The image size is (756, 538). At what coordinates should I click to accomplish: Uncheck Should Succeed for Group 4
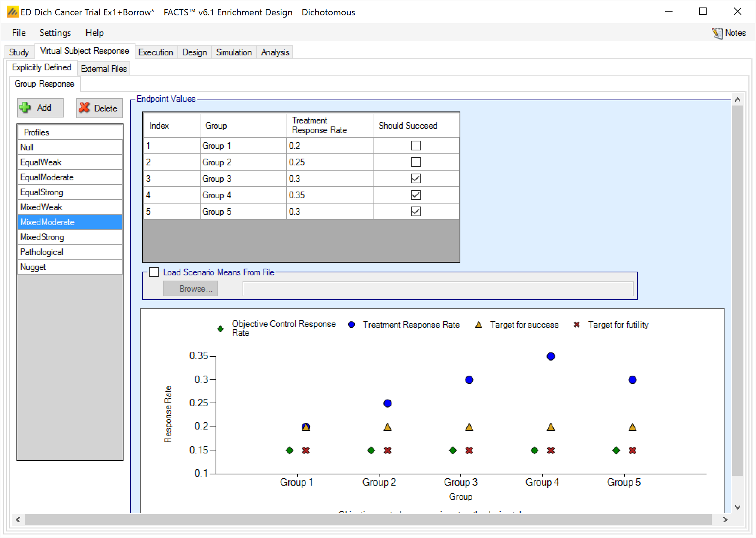[415, 195]
